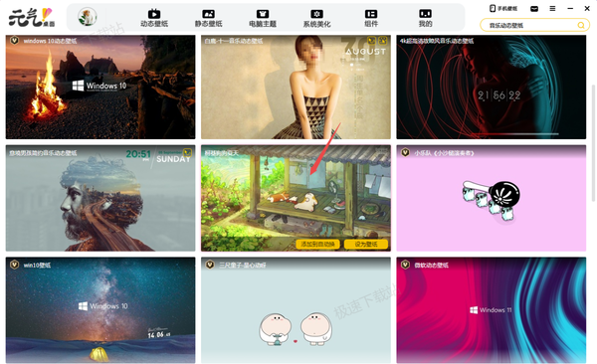Click the yellow search magnifier icon
This screenshot has height=364, width=597.
click(581, 25)
